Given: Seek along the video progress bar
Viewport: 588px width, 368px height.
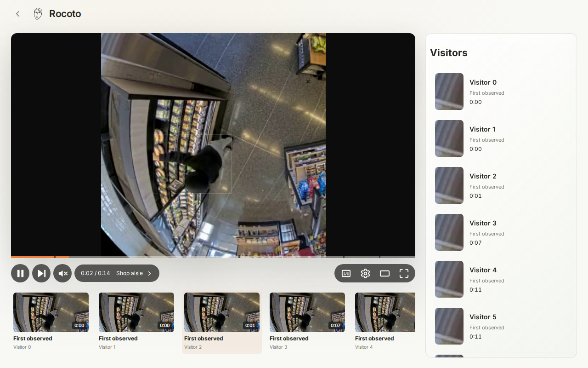Looking at the screenshot, I should click(213, 257).
